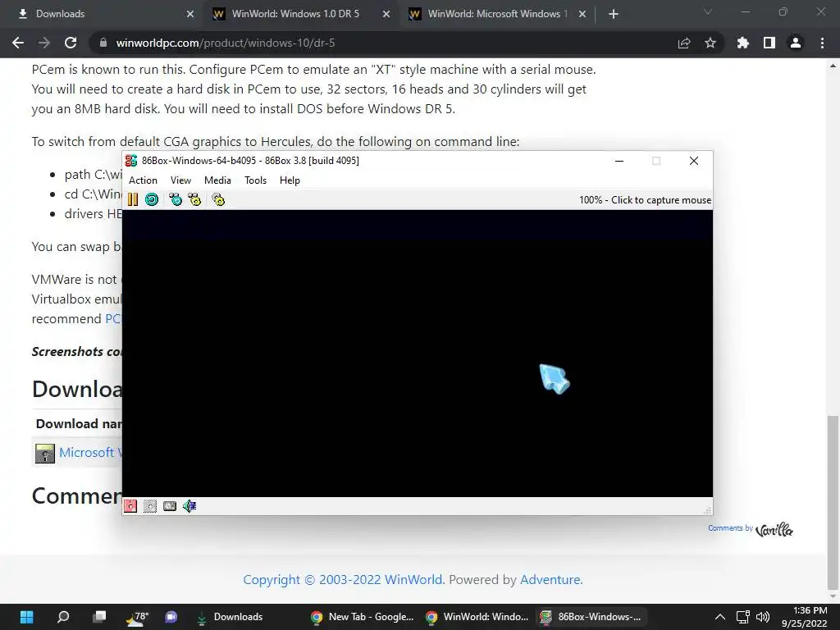Switch to 86Box-Windows taskbar item
The image size is (840, 630).
click(x=591, y=617)
